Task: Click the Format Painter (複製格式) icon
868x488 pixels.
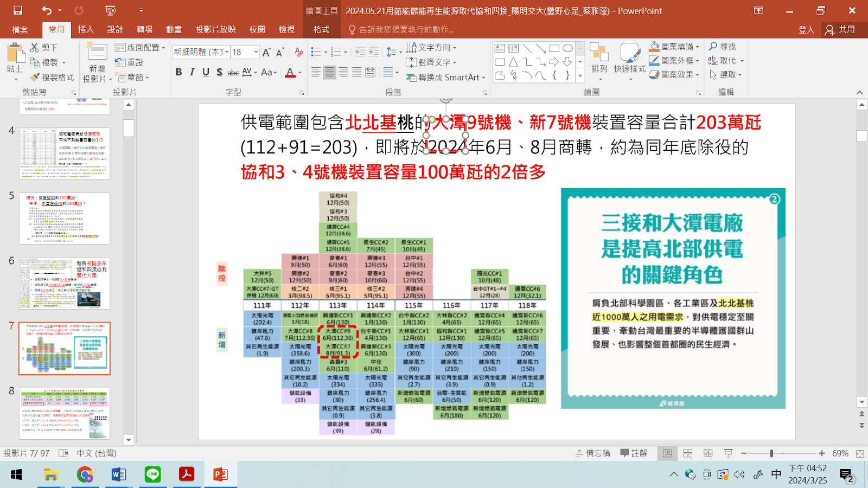Action: [35, 78]
